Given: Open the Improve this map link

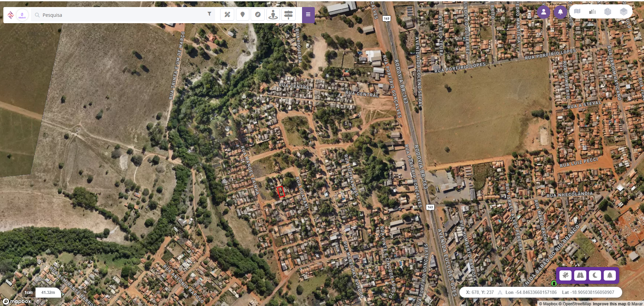Looking at the screenshot, I should (609, 304).
